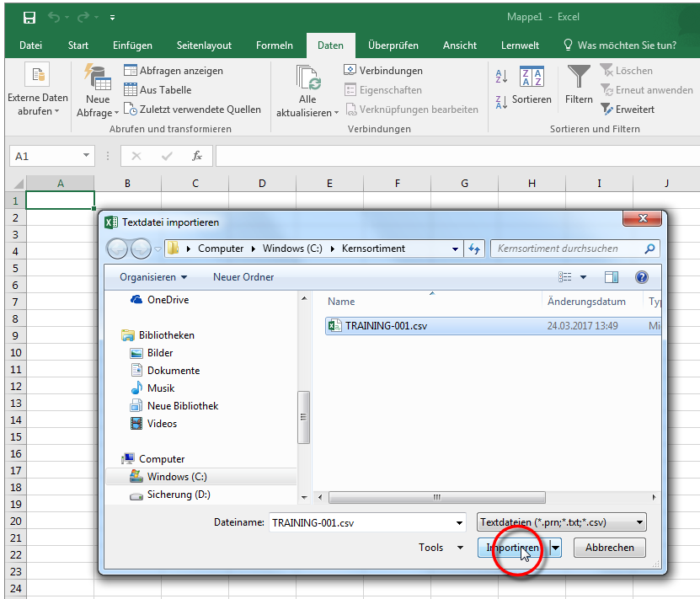Expand the Tools dropdown
Viewport: 700px width, 599px height.
tap(440, 548)
